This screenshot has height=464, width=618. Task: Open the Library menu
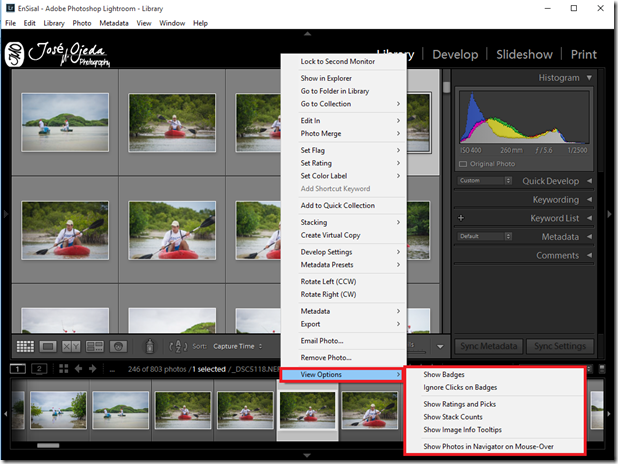pyautogui.click(x=54, y=23)
